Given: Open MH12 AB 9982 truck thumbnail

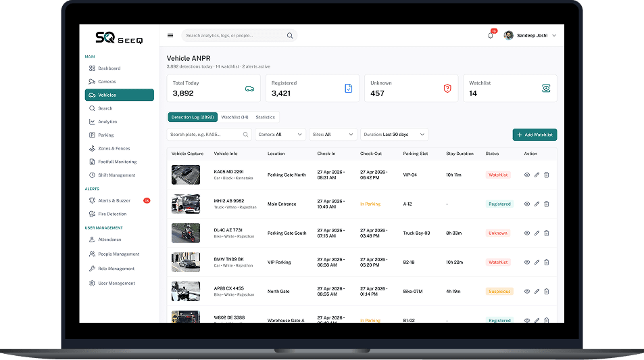Looking at the screenshot, I should tap(186, 204).
